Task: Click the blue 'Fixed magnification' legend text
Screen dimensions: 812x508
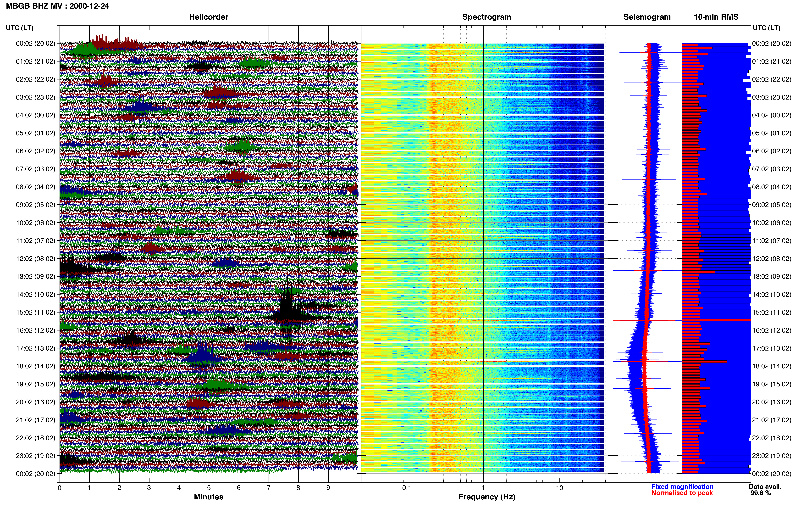Action: [x=682, y=486]
